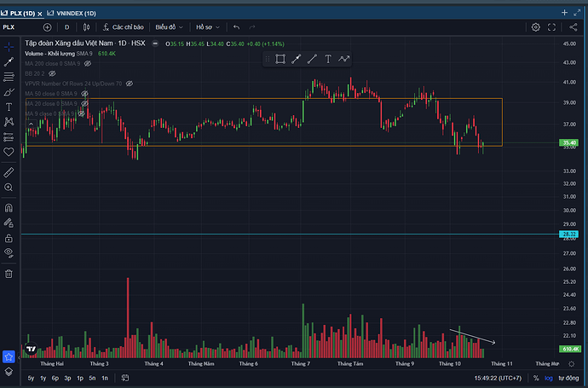
Task: Expand the Biểu đồ dropdown
Action: 170,27
